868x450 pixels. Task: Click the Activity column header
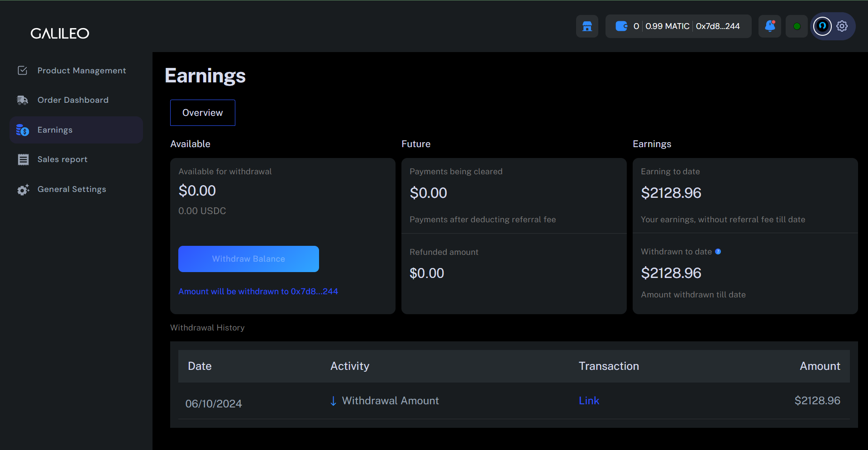point(350,366)
